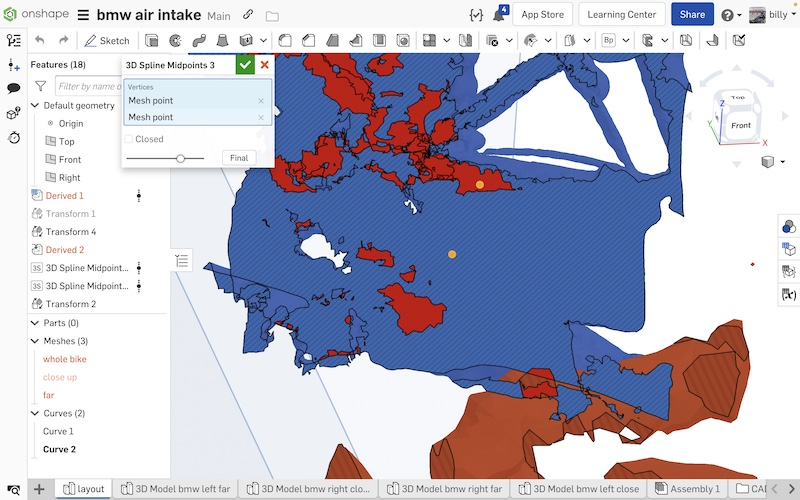Open dropdown beside Delete part tool
Image resolution: width=800 pixels, height=500 pixels.
pos(509,40)
